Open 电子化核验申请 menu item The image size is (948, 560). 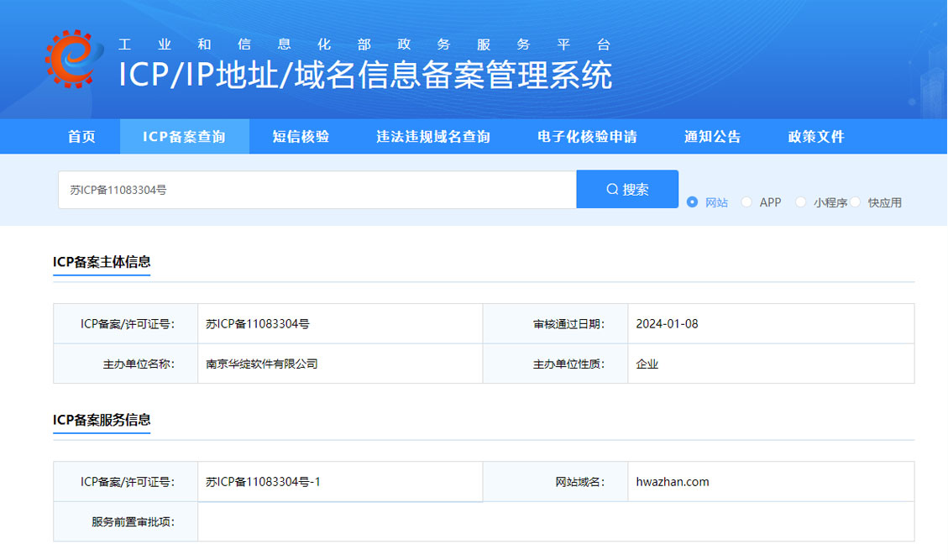[587, 137]
